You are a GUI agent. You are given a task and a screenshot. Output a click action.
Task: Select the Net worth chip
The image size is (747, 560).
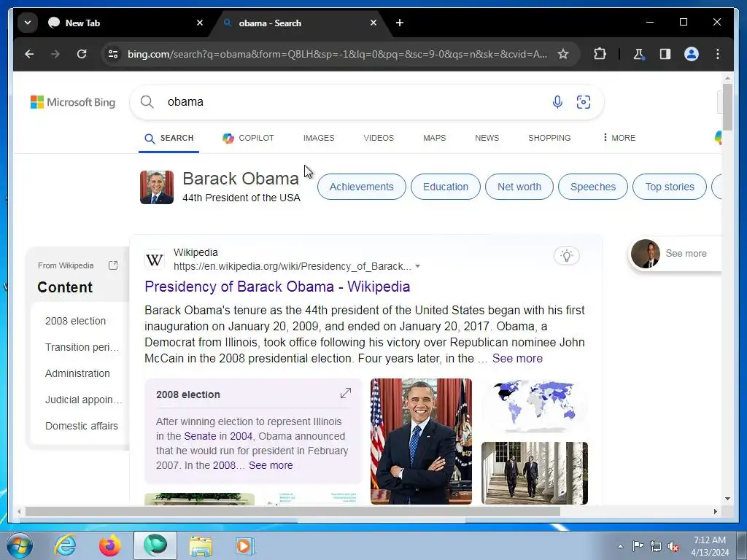519,187
